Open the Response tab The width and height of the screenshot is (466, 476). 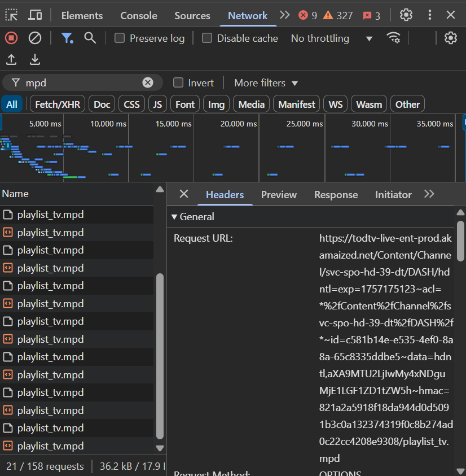pyautogui.click(x=336, y=195)
